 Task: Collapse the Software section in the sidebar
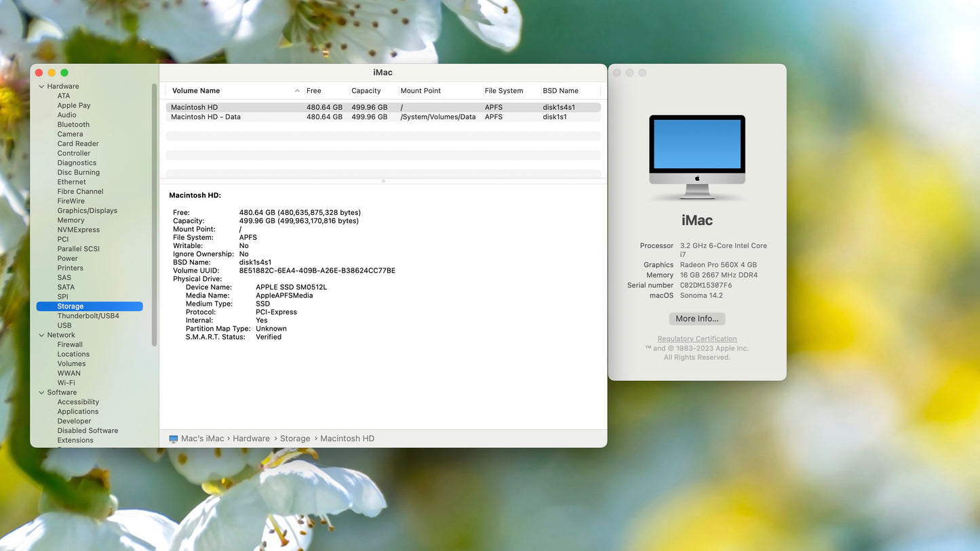click(x=41, y=392)
